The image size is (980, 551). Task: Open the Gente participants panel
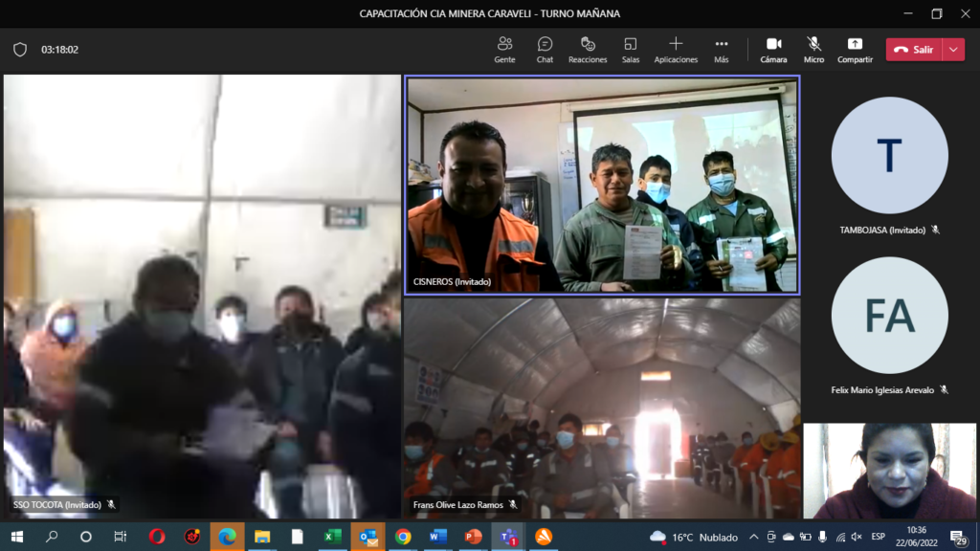pos(504,49)
